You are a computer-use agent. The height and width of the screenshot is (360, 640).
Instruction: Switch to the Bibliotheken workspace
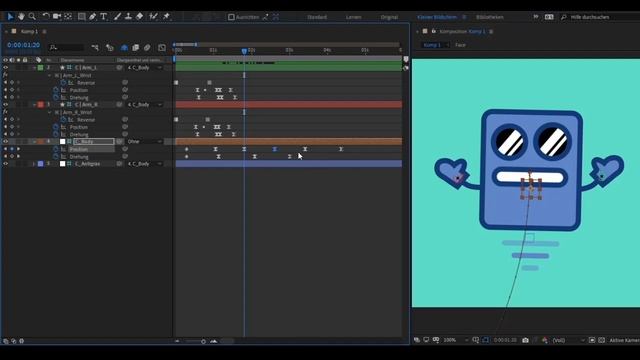coord(490,17)
